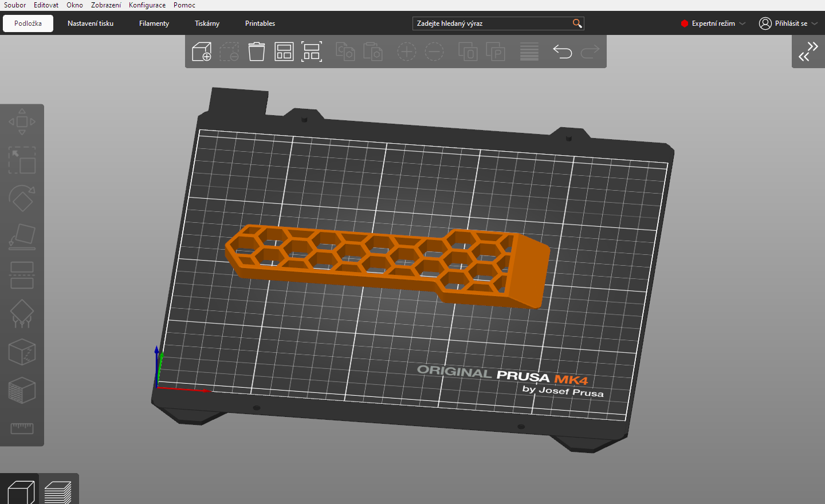Click Split to objects icon
Screen dimensions: 825x504
468,52
